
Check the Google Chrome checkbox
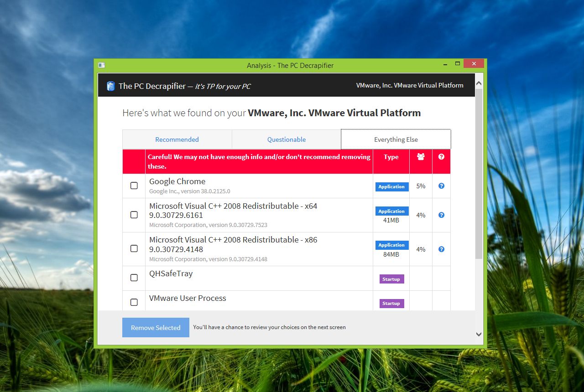coord(134,186)
